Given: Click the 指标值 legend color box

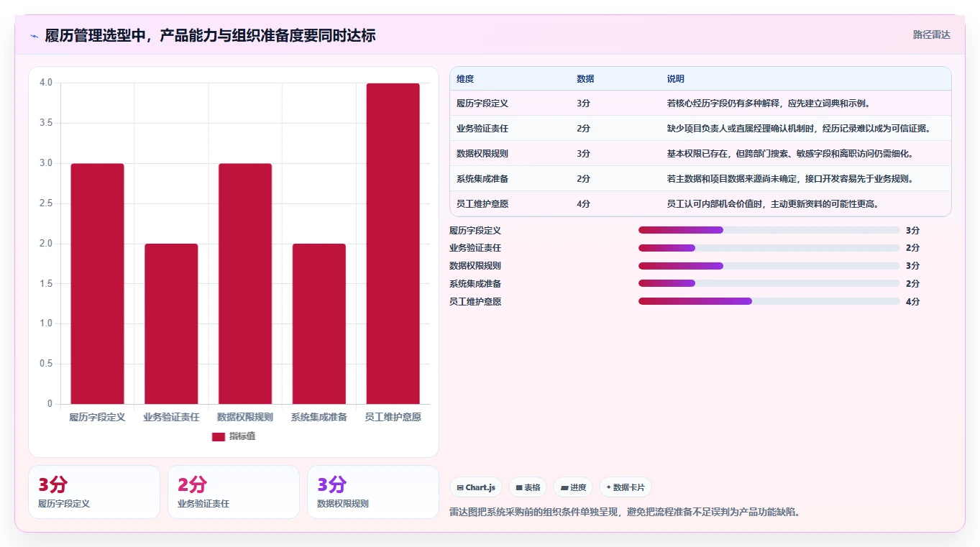Looking at the screenshot, I should tap(219, 437).
